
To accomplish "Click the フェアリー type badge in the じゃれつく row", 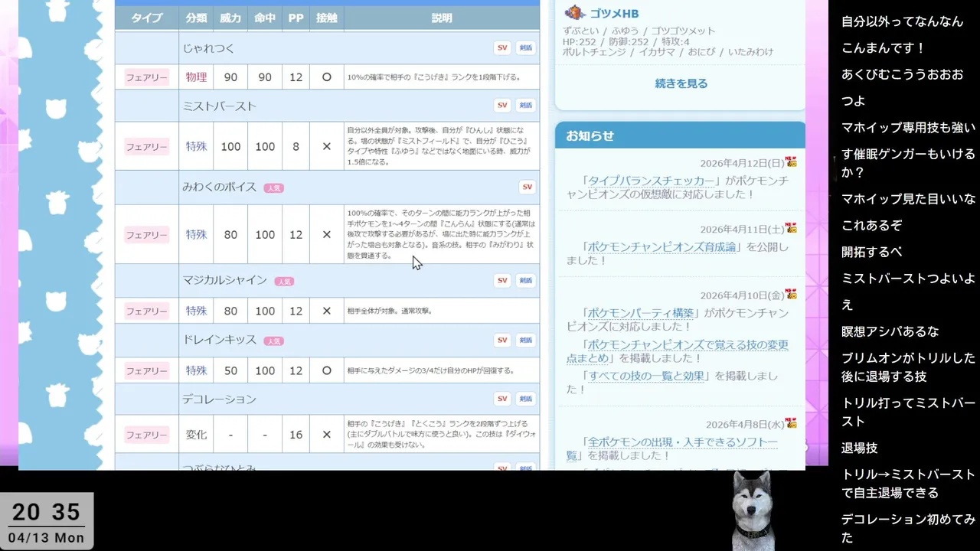I will [146, 77].
